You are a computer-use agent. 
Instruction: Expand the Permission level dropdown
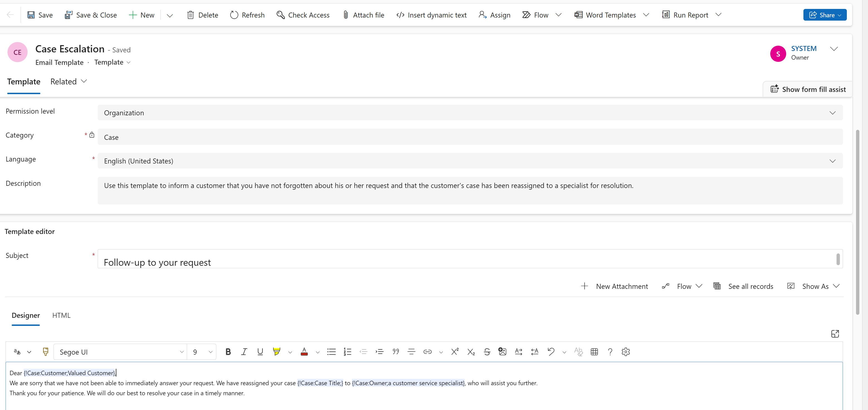(x=832, y=113)
